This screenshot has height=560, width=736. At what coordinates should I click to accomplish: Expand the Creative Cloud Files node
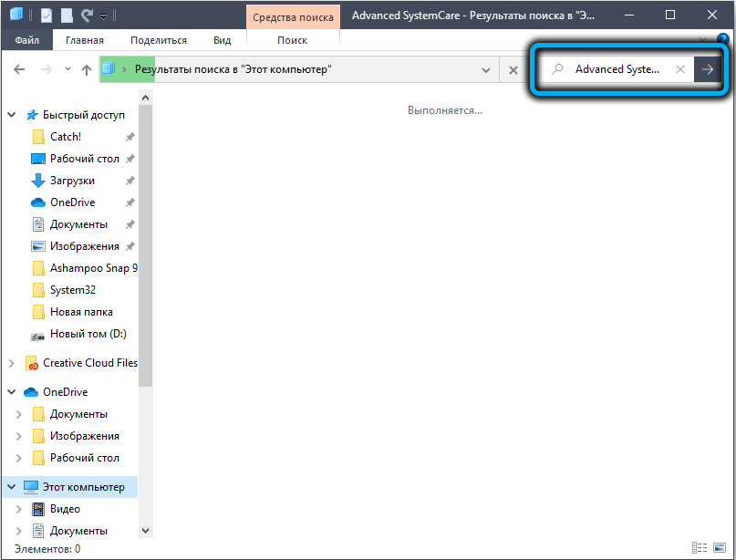12,363
